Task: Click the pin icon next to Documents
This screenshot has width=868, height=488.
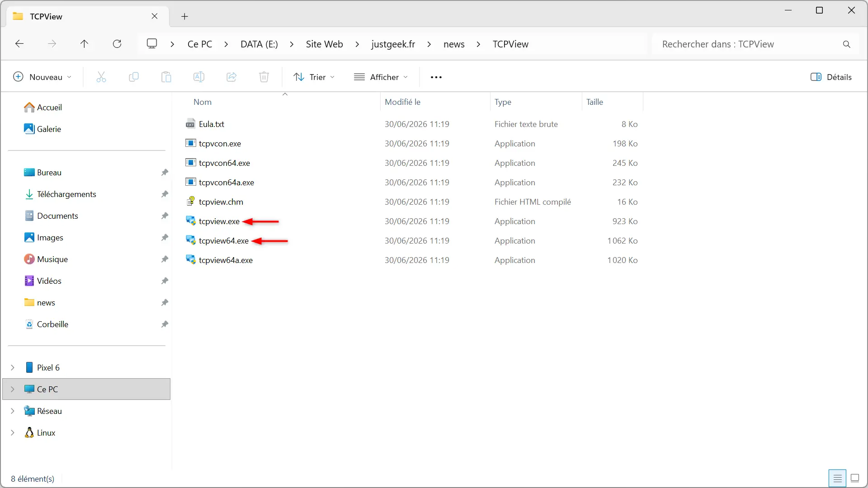Action: (165, 216)
